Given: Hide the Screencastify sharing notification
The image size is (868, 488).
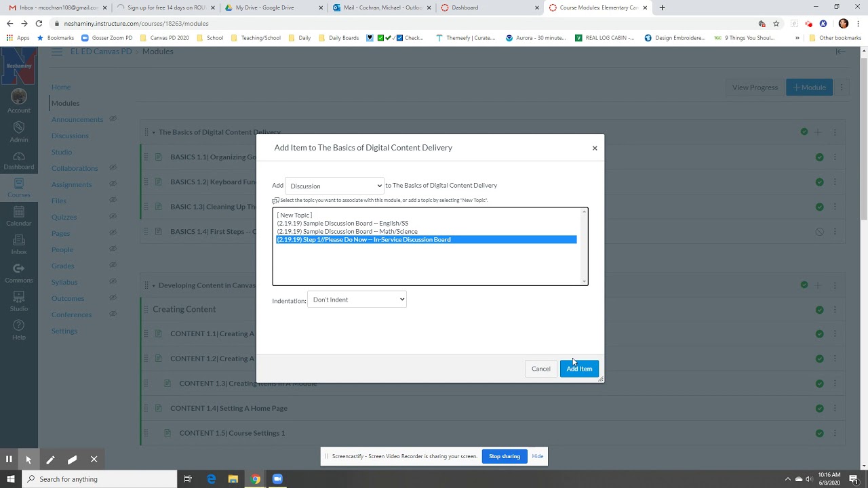Looking at the screenshot, I should (x=538, y=456).
